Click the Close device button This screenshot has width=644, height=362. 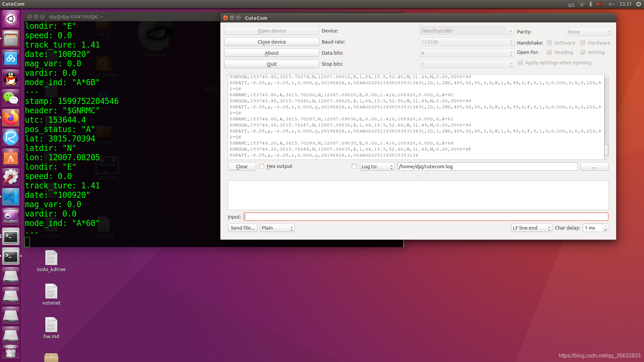pos(272,42)
